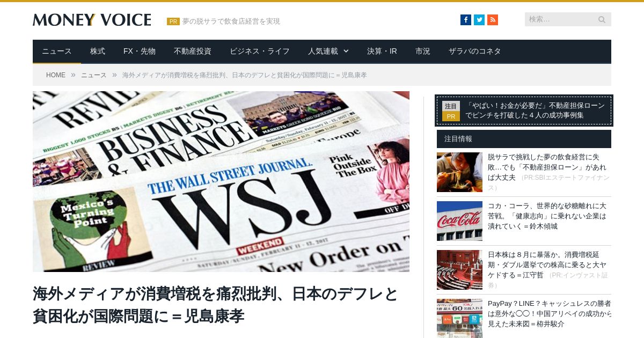Image resolution: width=644 pixels, height=338 pixels.
Task: Click the 注目情報 section header
Action: pos(524,139)
